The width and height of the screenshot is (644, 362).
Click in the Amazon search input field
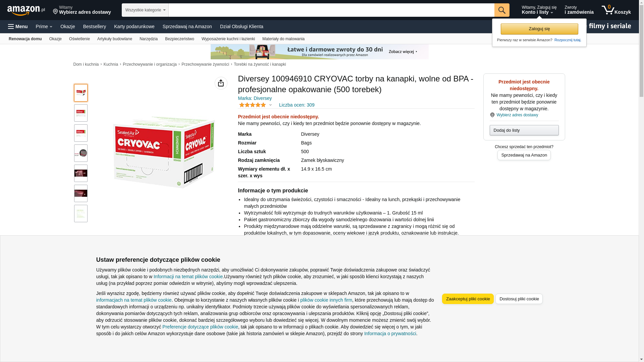point(331,10)
